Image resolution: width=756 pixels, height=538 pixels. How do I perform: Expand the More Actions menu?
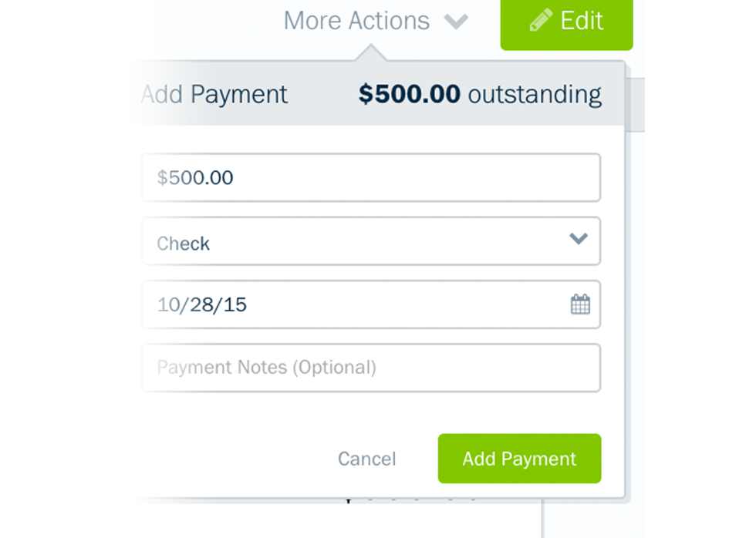click(356, 21)
